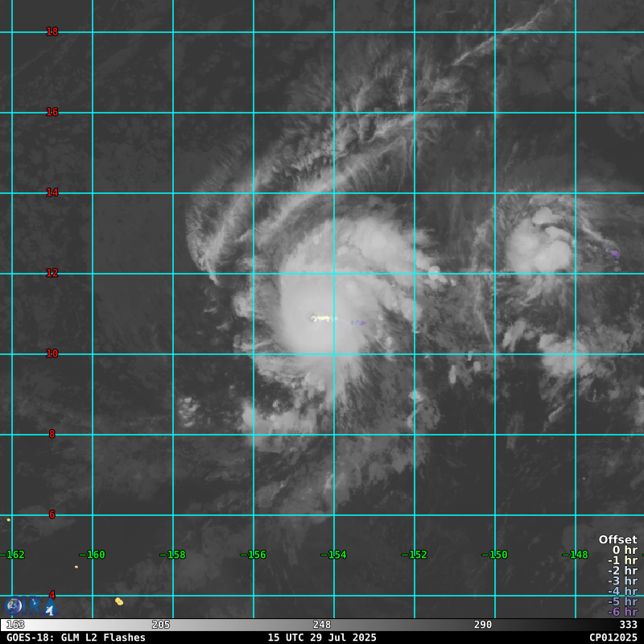
Task: Click the purple flash marker near the eastern edge
Action: pos(614,254)
